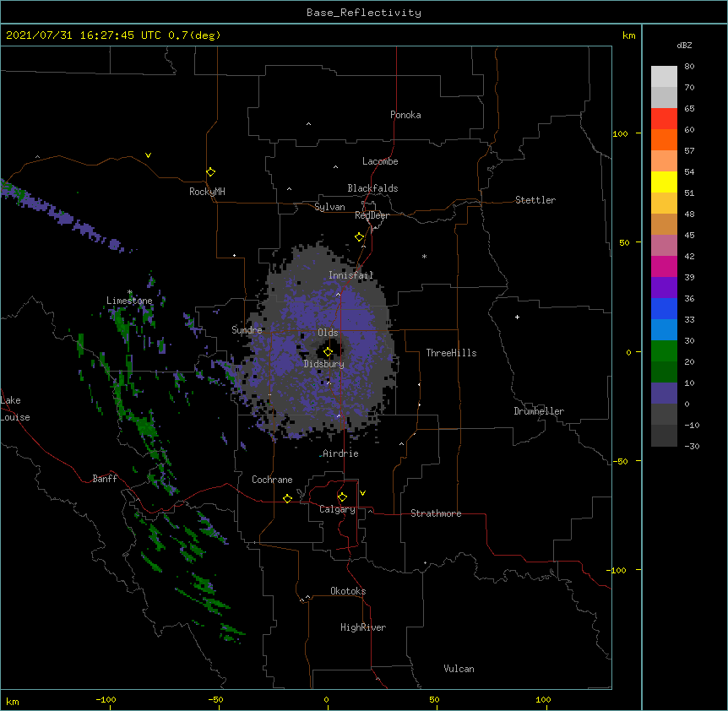Click the Sylvan label
The width and height of the screenshot is (728, 711).
(x=329, y=207)
